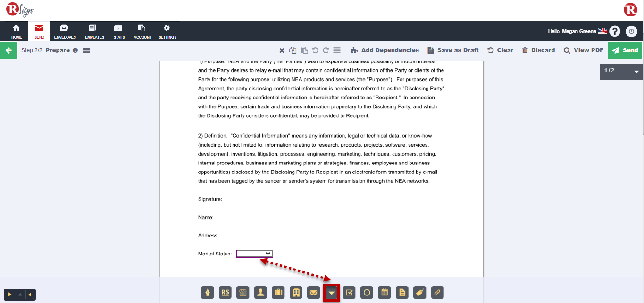Open the Marital Status dropdown field
Viewport: 644px width, 303px height.
[x=254, y=254]
